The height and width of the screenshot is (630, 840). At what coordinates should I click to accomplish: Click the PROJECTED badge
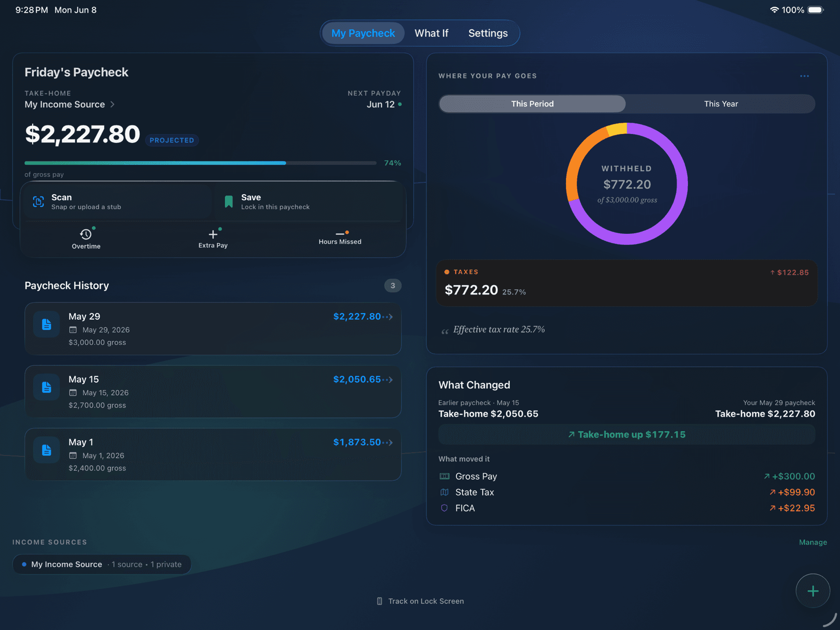172,140
